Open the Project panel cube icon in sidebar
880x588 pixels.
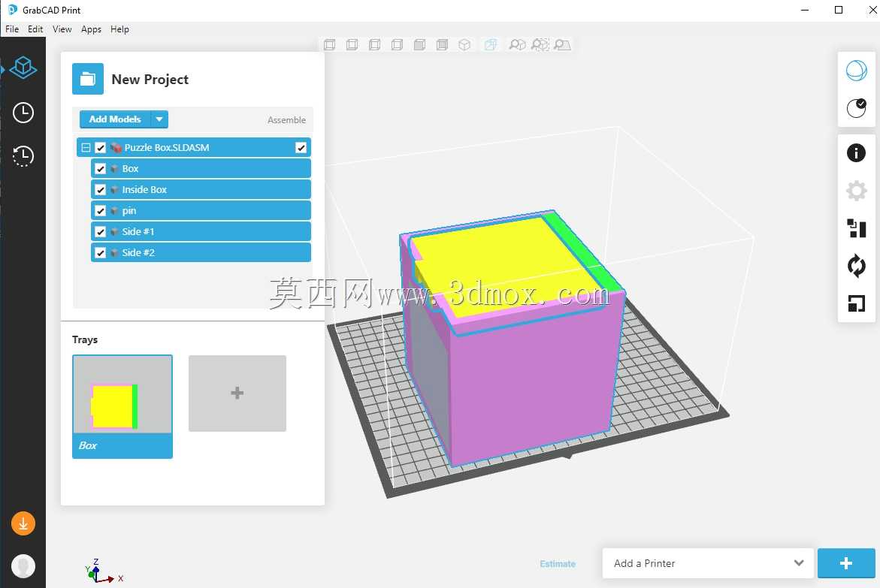pyautogui.click(x=23, y=68)
